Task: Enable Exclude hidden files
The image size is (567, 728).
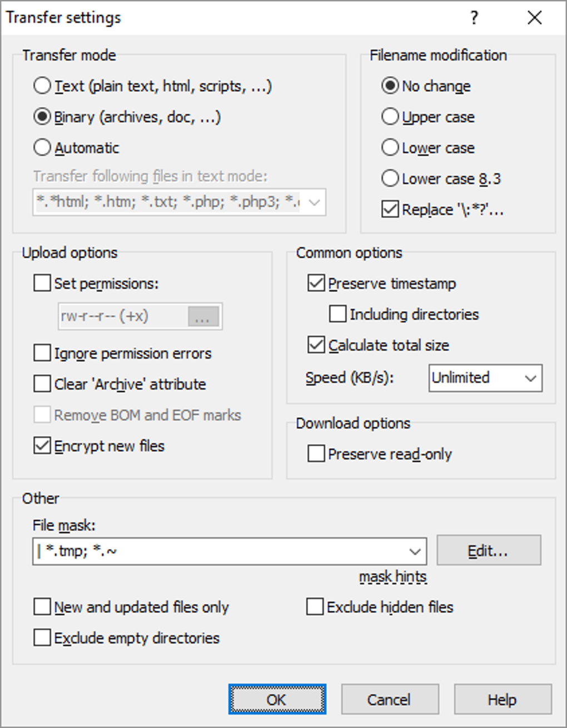Action: 315,607
